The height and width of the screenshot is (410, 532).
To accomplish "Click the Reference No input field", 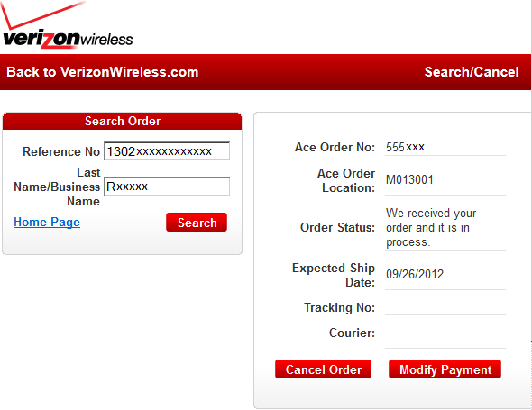I will coord(167,150).
